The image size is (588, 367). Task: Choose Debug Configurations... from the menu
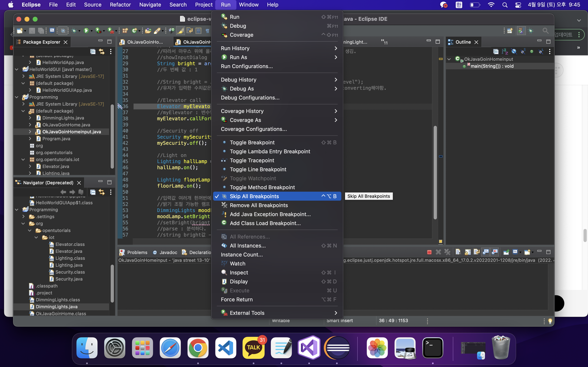click(x=250, y=98)
